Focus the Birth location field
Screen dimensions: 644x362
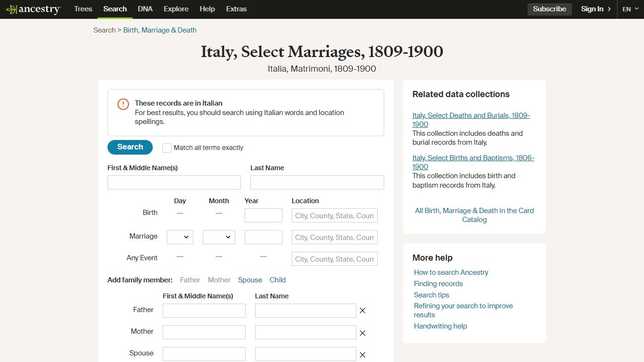335,215
